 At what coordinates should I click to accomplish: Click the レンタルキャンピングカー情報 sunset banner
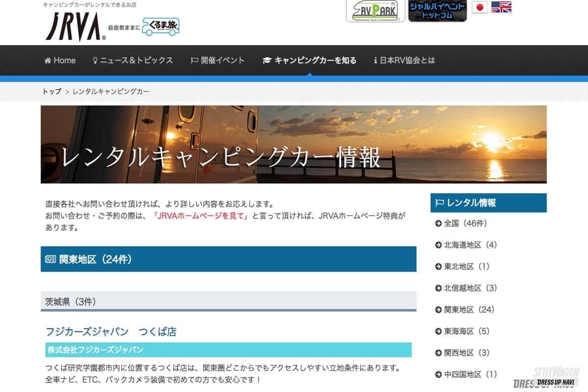294,145
